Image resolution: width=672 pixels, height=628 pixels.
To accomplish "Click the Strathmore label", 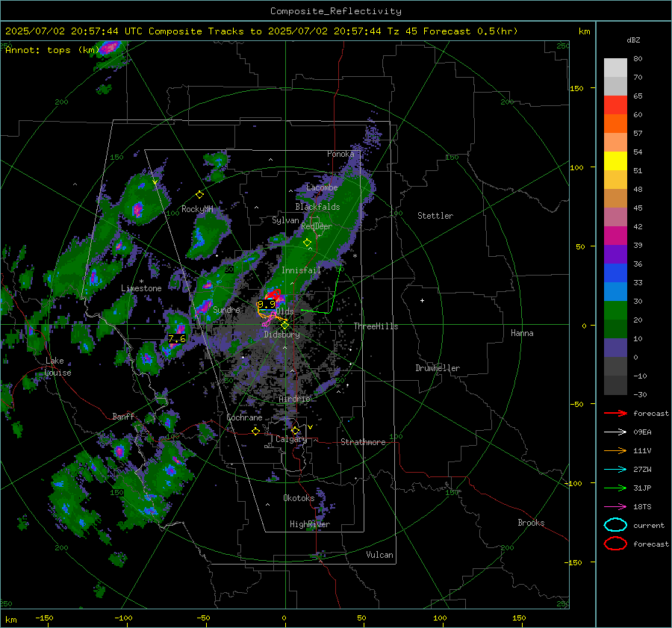I will tap(363, 442).
